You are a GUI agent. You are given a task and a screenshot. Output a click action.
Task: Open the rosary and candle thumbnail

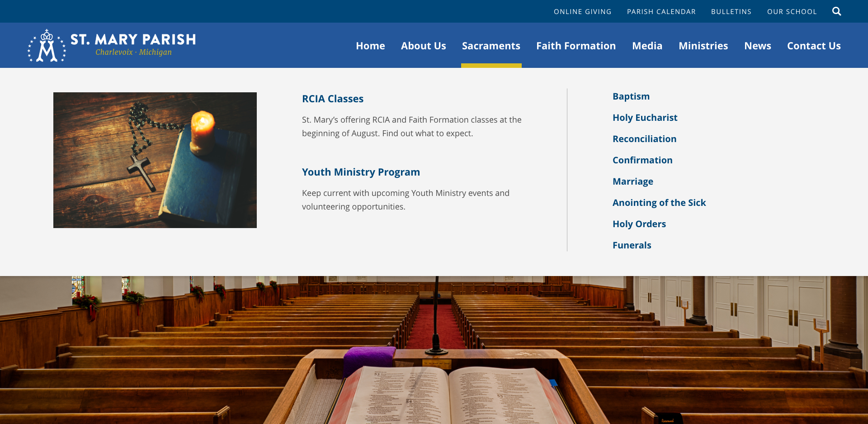[155, 160]
